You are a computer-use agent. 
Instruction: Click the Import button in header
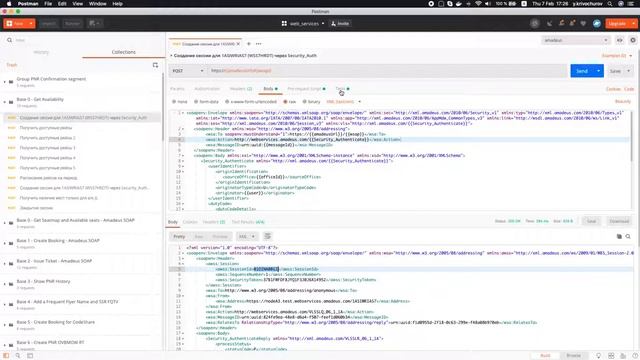point(49,24)
